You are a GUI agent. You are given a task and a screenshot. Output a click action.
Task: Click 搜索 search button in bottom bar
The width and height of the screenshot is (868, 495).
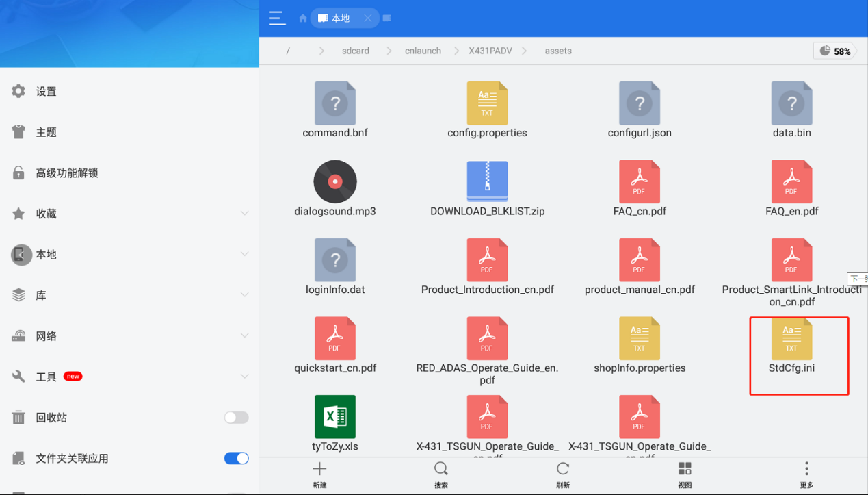click(441, 475)
